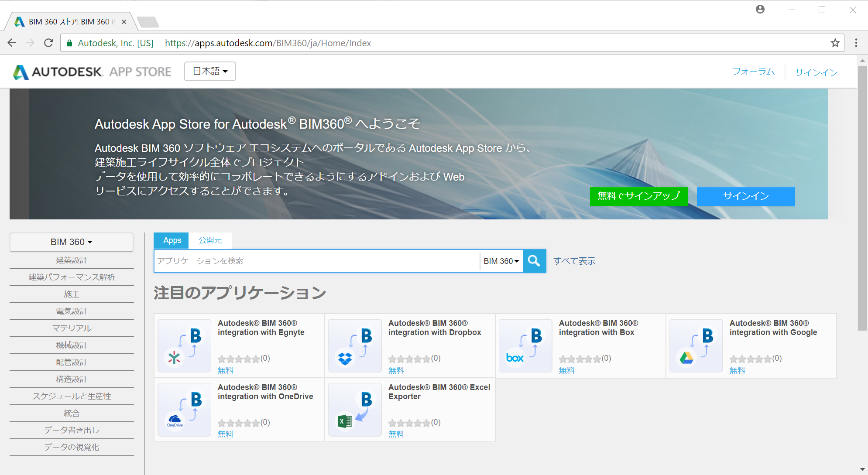Select the Apps tab
The width and height of the screenshot is (868, 475).
click(171, 240)
